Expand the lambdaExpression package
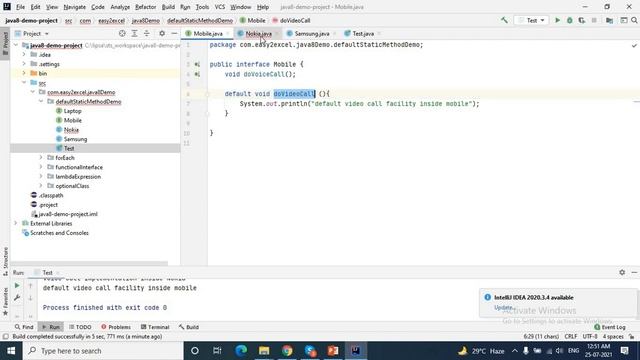The image size is (640, 360). pos(41,176)
